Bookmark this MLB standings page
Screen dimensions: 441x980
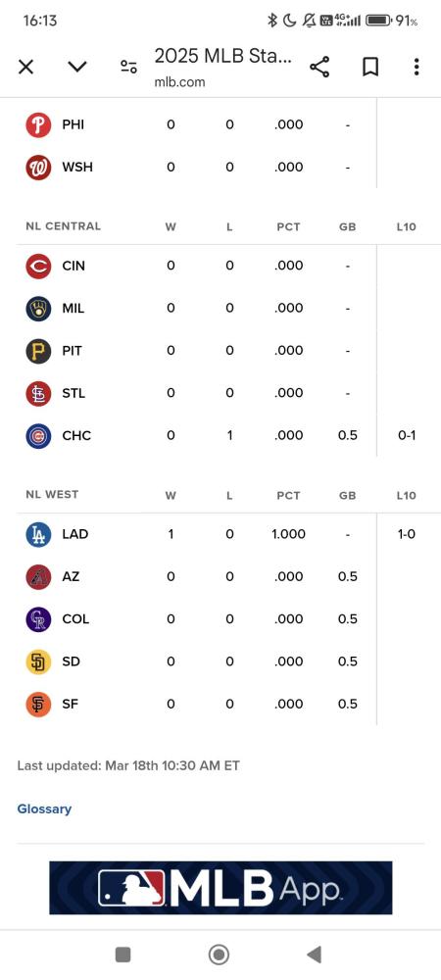click(370, 67)
